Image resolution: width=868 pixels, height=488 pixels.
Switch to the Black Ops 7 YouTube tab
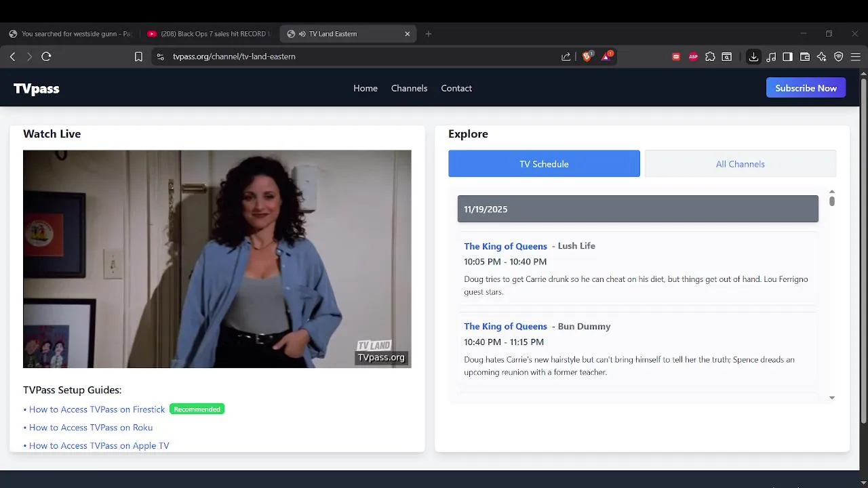pos(208,34)
